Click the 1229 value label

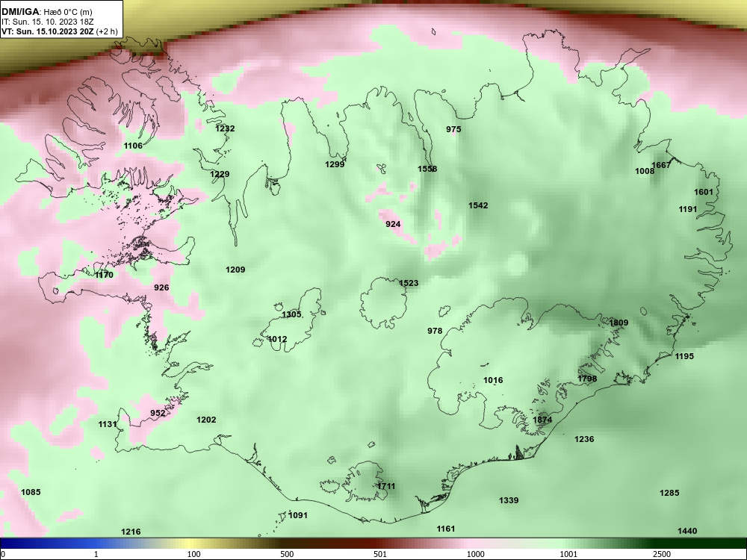pyautogui.click(x=220, y=174)
